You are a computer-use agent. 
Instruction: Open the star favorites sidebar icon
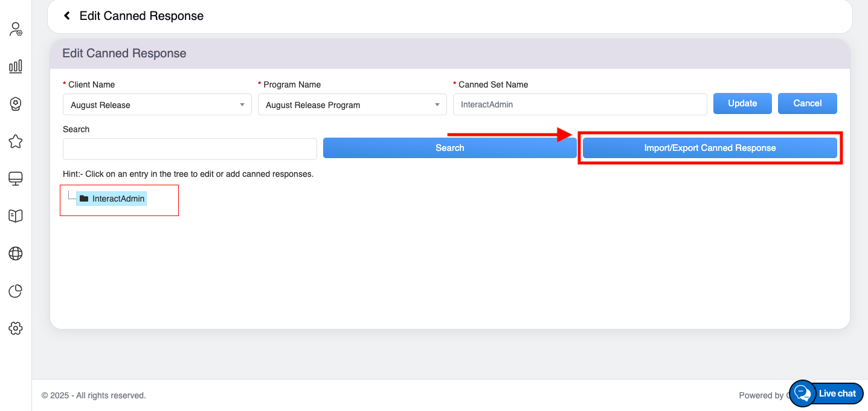(x=16, y=141)
